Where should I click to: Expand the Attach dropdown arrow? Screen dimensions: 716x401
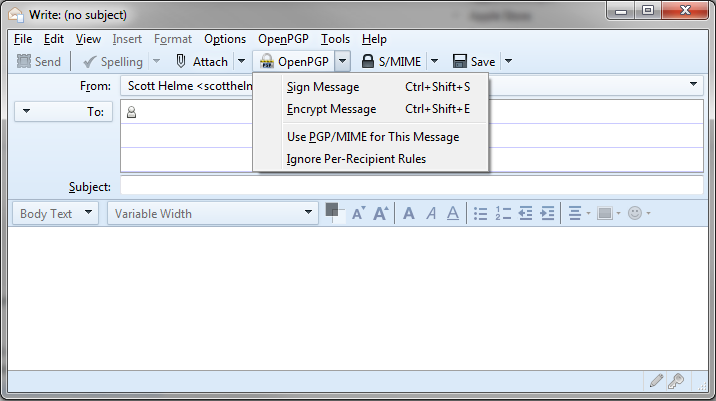pyautogui.click(x=242, y=61)
